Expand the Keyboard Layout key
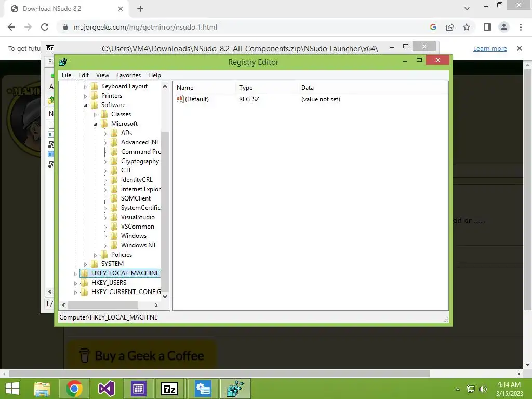Image resolution: width=532 pixels, height=399 pixels. [85, 87]
